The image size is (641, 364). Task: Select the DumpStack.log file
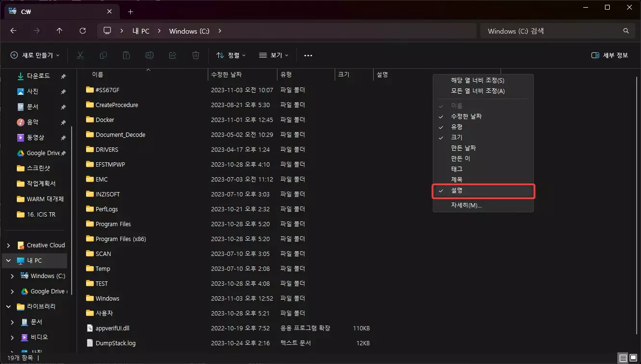tap(115, 343)
